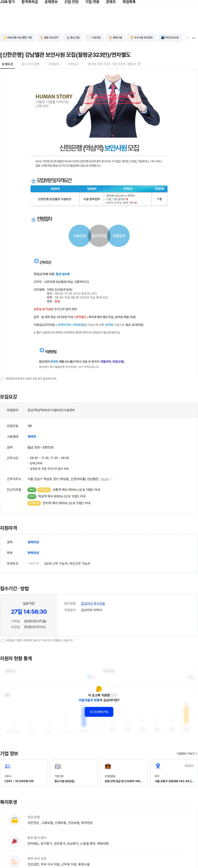Open the 콘텐츠 menu
This screenshot has width=198, height=868.
coord(111,2)
